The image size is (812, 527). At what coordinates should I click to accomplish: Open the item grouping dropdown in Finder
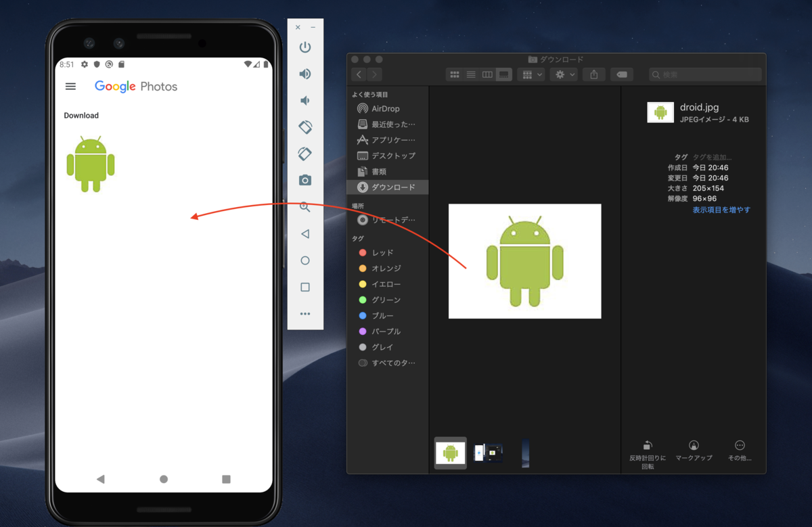[532, 74]
